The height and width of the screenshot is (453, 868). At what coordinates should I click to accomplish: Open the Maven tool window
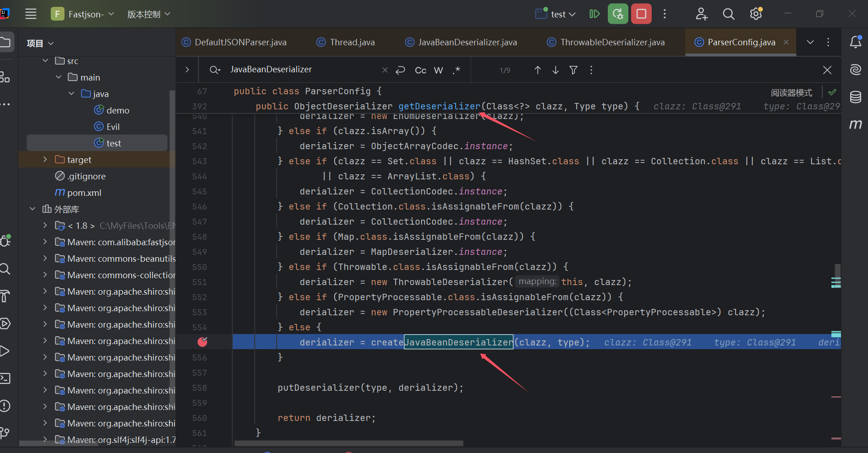(x=855, y=124)
